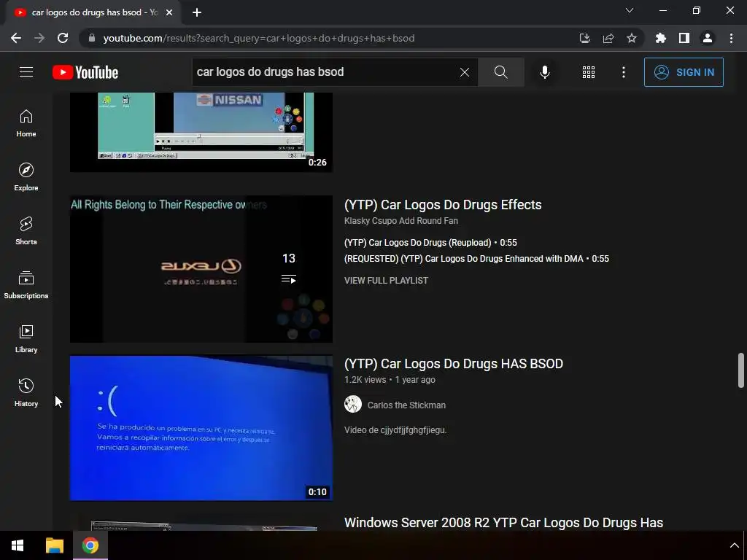Bookmark this page with star
747x560 pixels.
click(x=631, y=38)
